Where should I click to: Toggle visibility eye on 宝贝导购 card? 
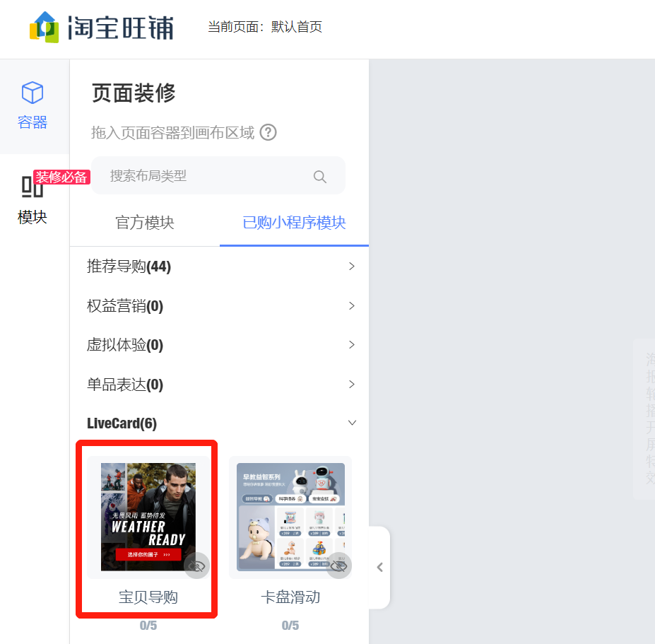[196, 566]
